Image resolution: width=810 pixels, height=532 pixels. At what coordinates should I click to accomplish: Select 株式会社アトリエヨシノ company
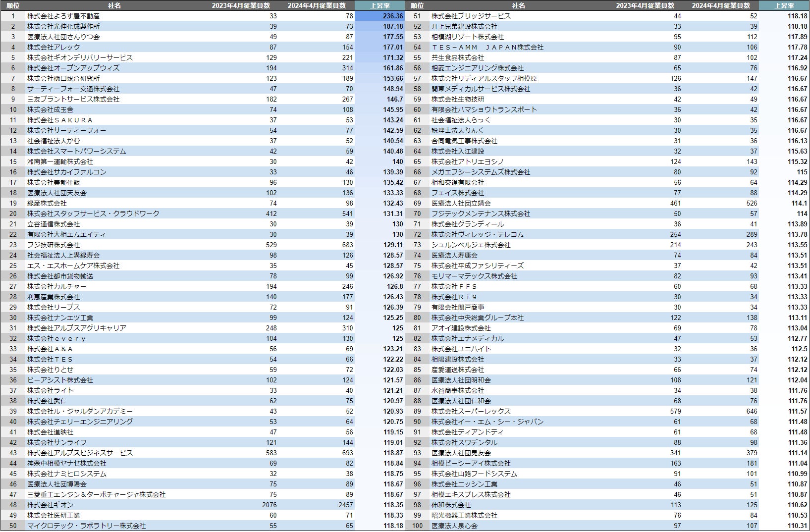click(468, 161)
